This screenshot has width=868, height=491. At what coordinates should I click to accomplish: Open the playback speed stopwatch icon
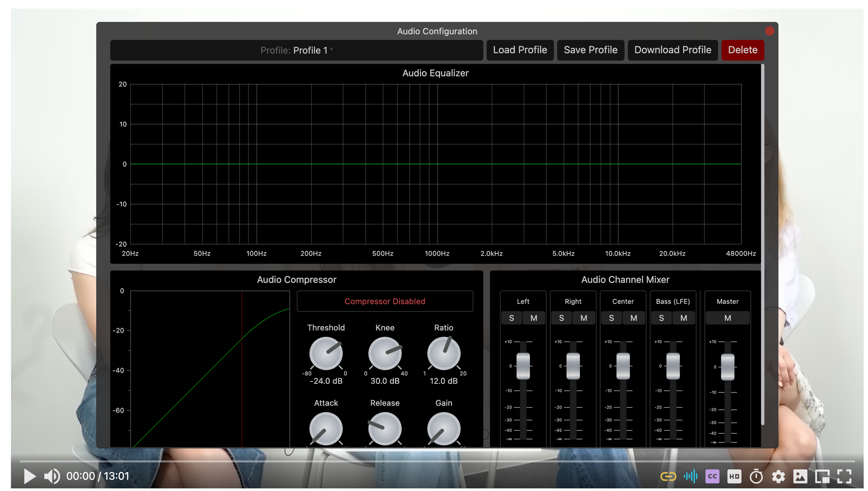[x=756, y=477]
